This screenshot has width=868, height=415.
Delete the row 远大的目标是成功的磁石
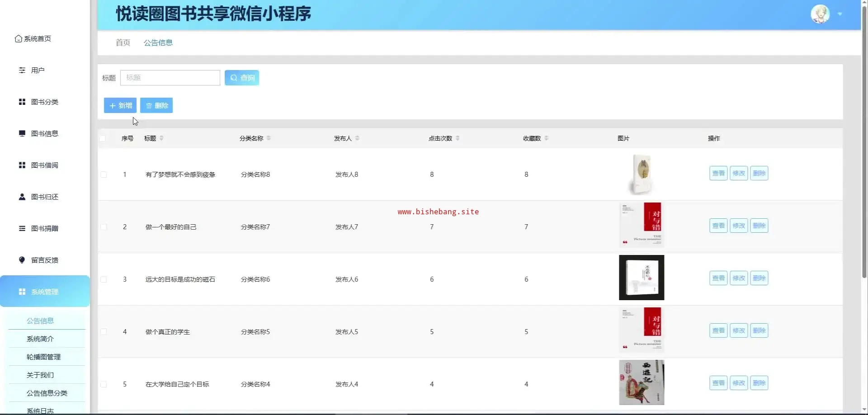759,278
